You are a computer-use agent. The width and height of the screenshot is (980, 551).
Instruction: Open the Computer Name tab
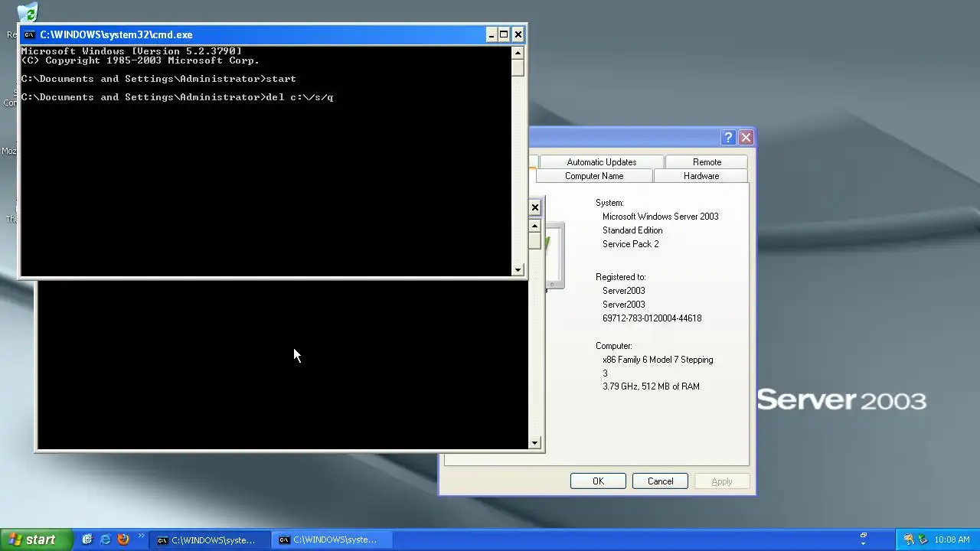click(x=594, y=176)
